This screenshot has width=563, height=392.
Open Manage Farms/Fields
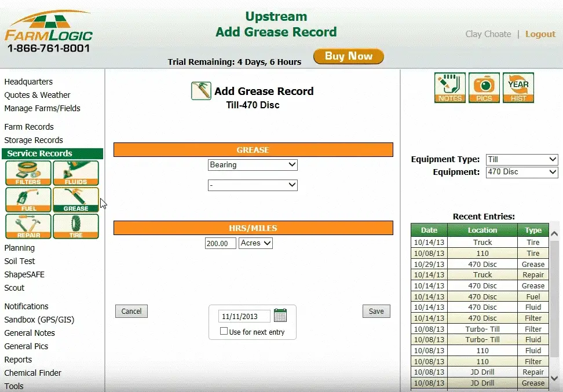pos(42,108)
